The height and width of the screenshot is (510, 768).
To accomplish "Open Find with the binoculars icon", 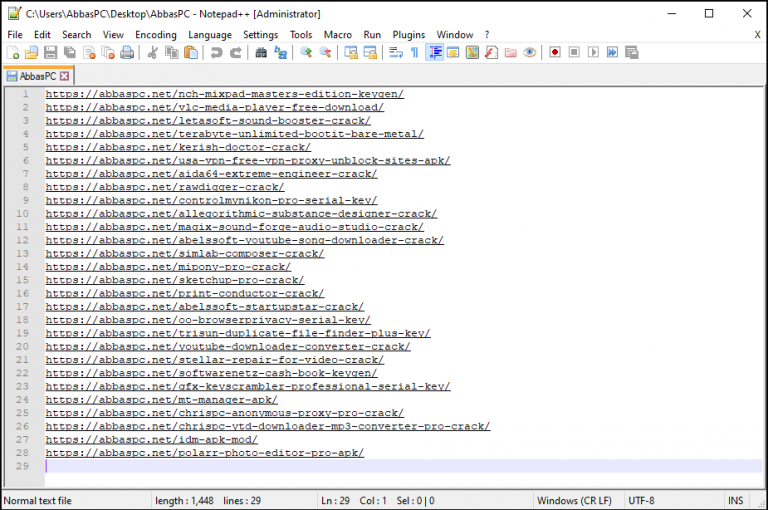I will (x=261, y=52).
